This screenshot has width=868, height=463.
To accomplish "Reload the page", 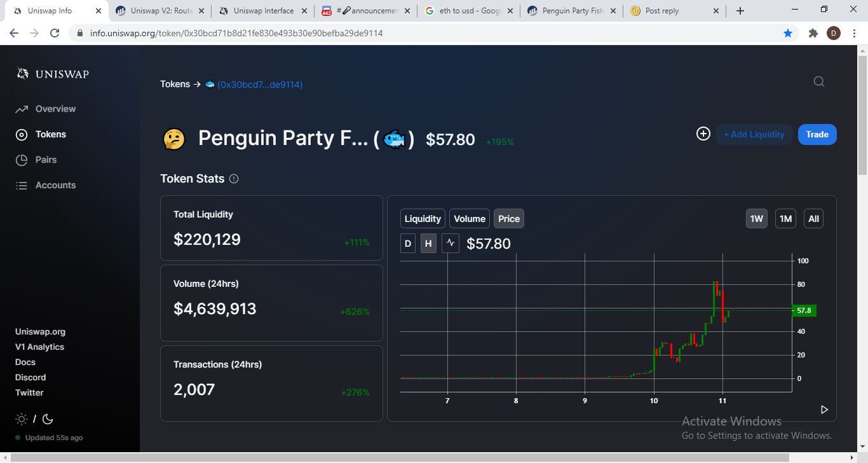I will pyautogui.click(x=55, y=33).
